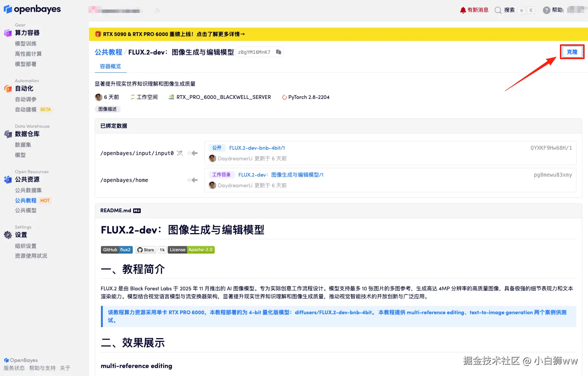Click the 帮助与支持 footer link
The height and width of the screenshot is (376, 588).
point(42,368)
